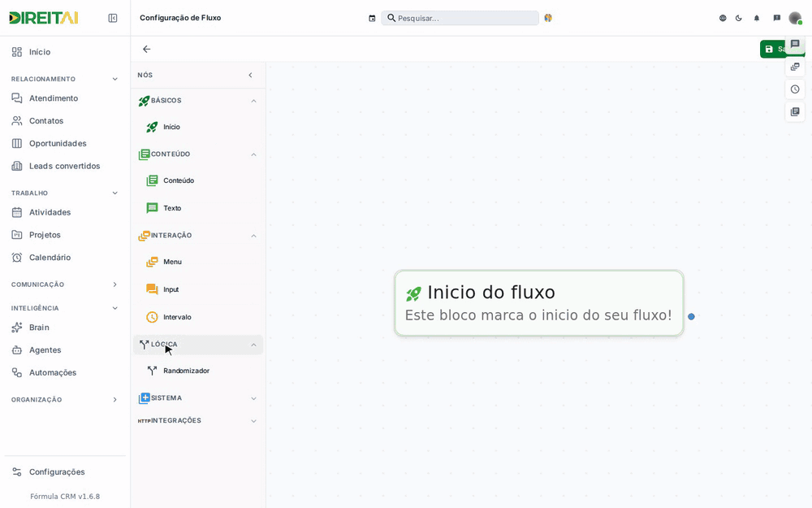Select the Randomizador node icon
812x508 pixels.
coord(152,371)
